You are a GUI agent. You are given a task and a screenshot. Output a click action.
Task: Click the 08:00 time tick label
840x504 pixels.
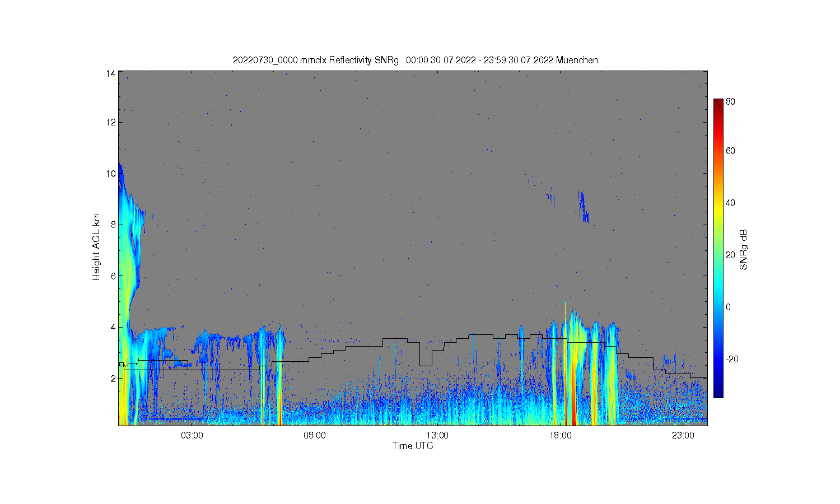coord(315,435)
